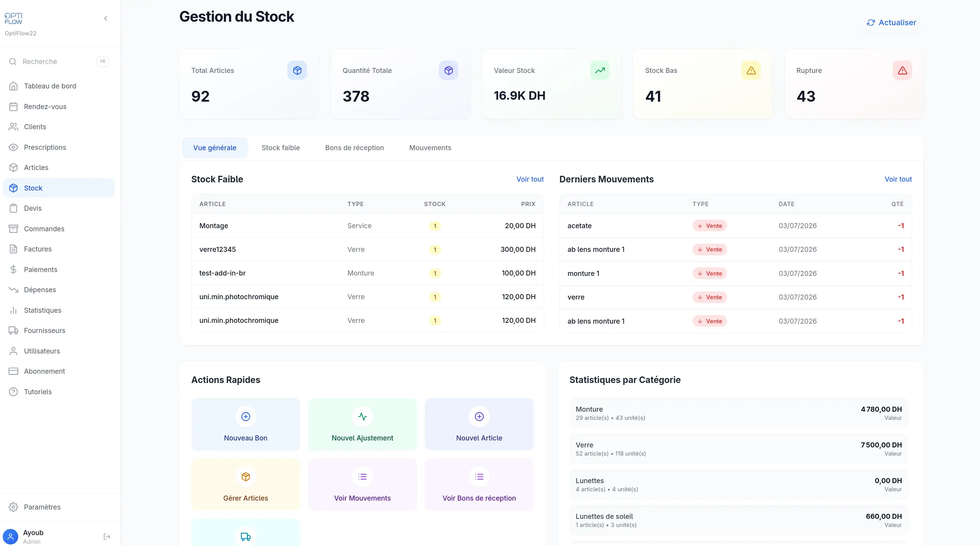Switch to the Stock faible tab
The height and width of the screenshot is (546, 980).
pyautogui.click(x=280, y=148)
